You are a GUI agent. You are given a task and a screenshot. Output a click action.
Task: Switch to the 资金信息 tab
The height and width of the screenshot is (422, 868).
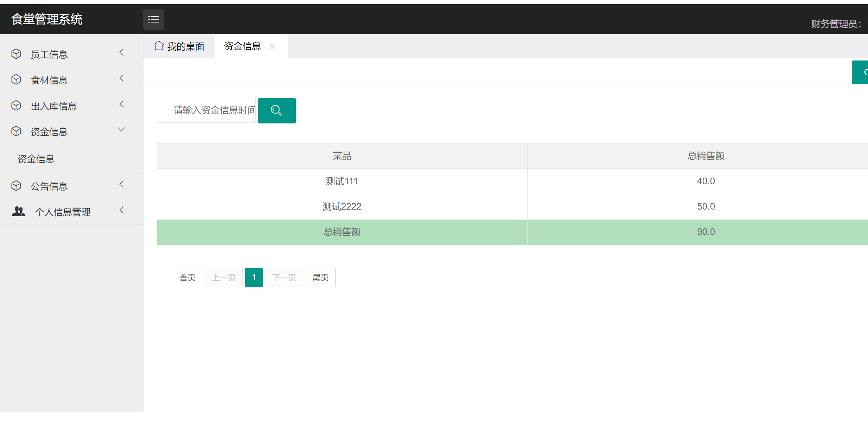click(242, 46)
